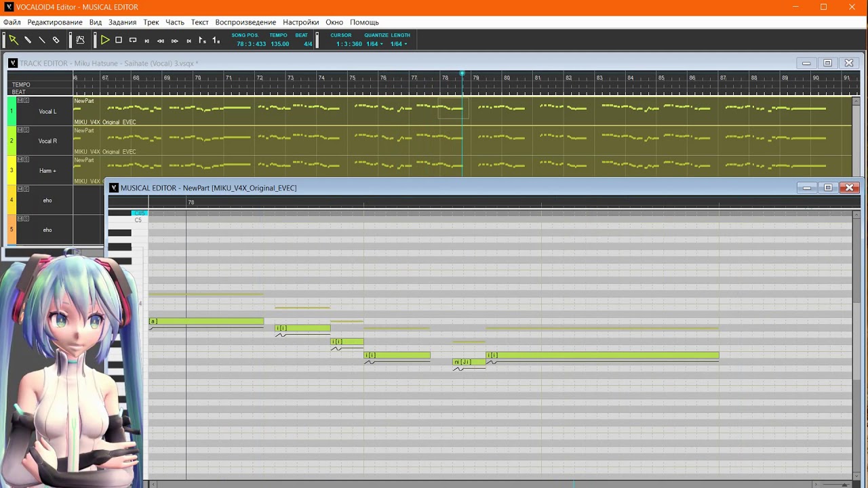
Task: Stop playback with the square button
Action: coord(119,40)
